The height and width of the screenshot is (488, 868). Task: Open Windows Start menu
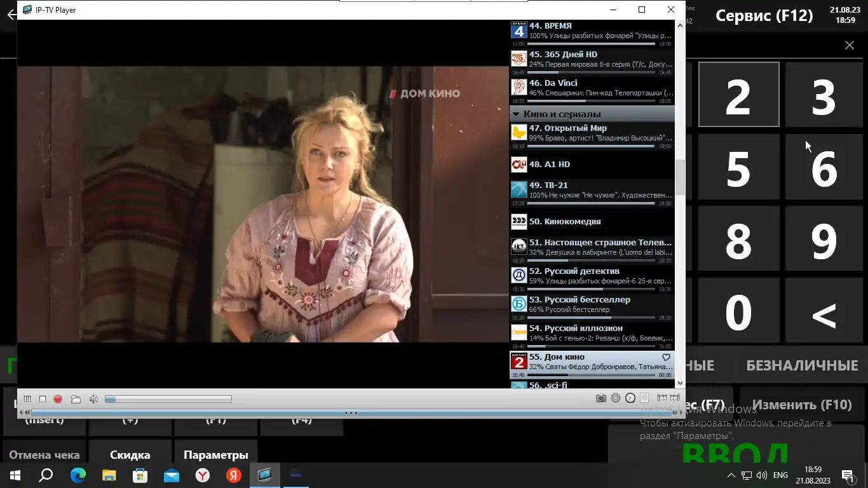(x=15, y=475)
